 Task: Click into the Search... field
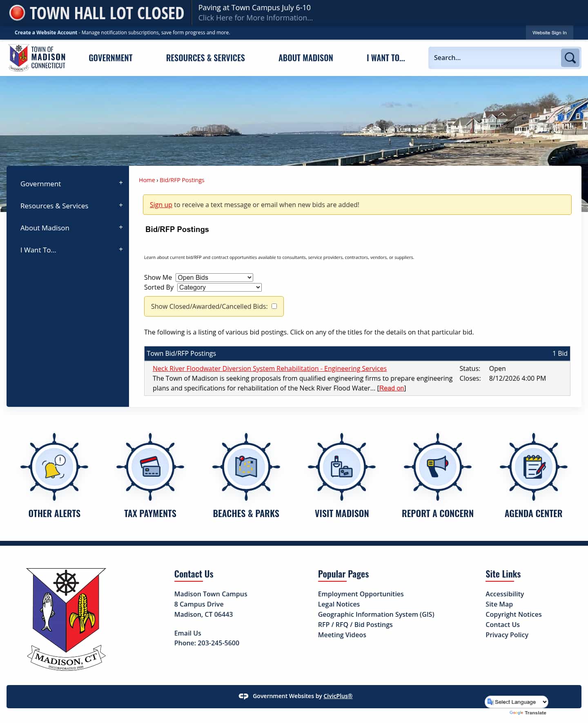pos(494,58)
